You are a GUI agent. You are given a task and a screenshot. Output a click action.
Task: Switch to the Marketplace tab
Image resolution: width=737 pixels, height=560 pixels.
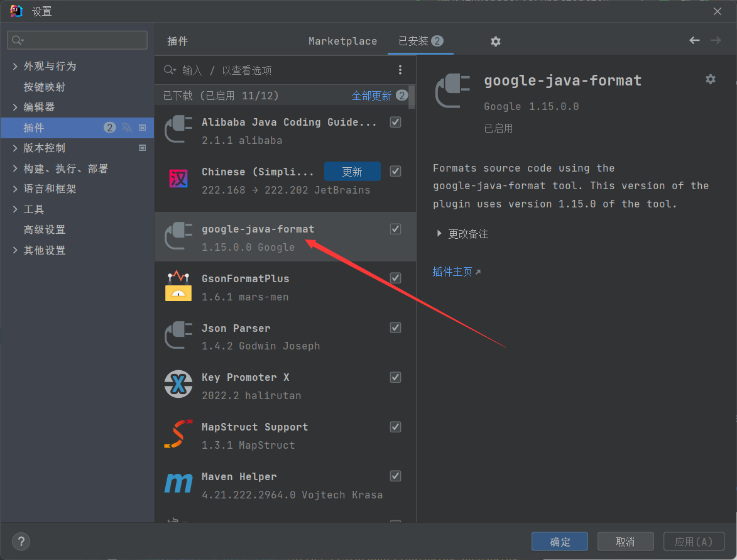342,41
